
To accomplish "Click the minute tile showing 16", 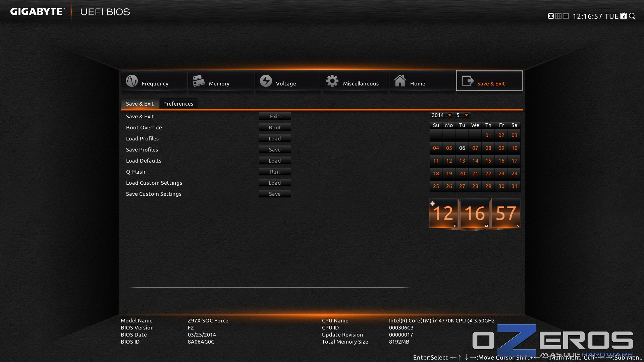I will [x=475, y=214].
